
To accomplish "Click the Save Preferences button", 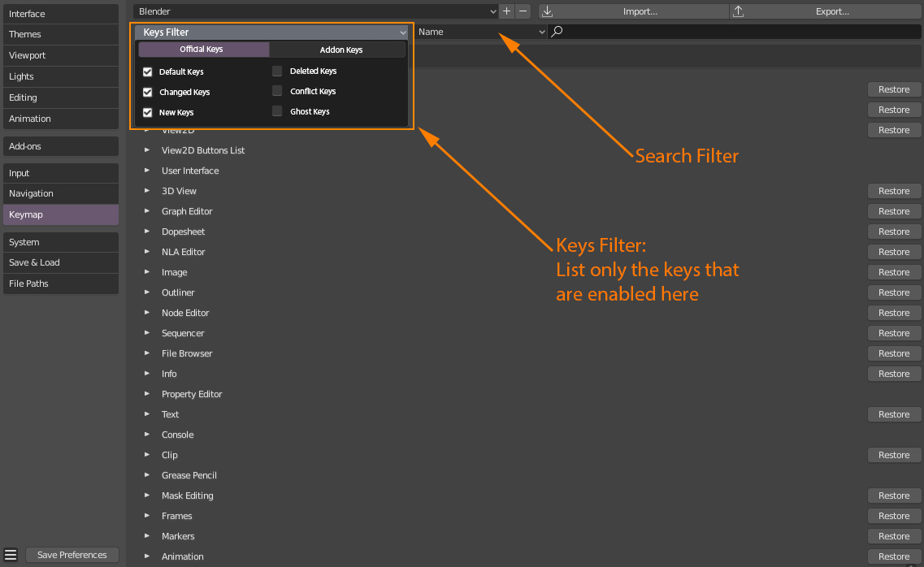I will (72, 555).
